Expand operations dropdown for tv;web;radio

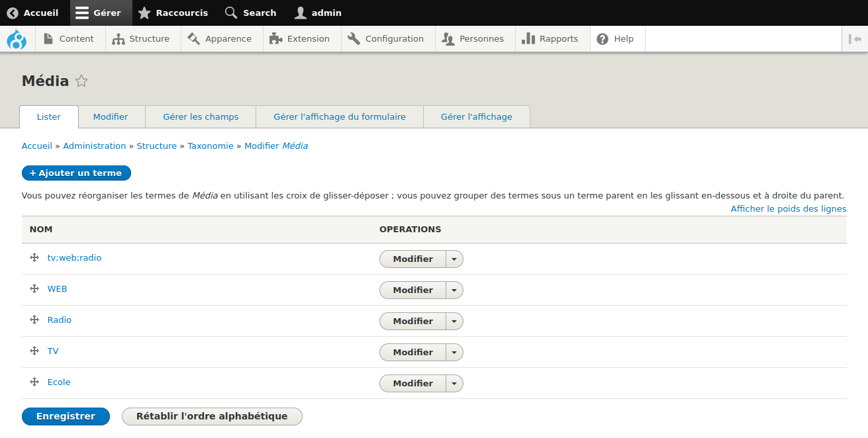454,259
